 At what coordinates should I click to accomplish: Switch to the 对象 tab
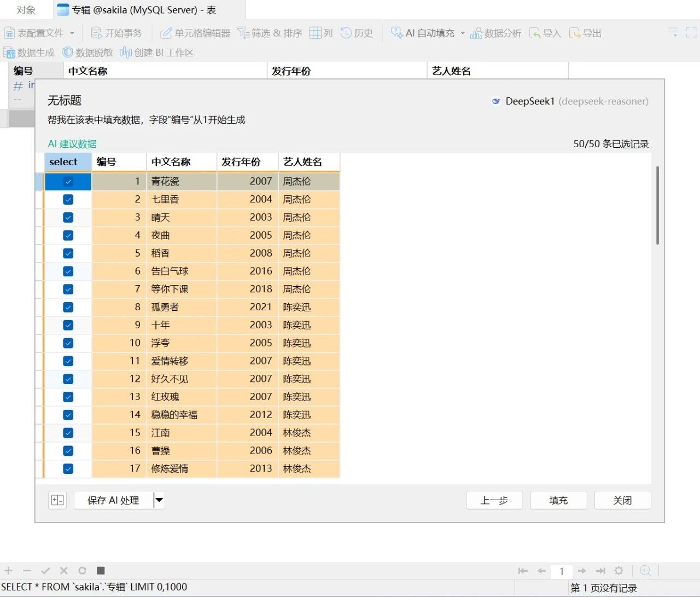[x=26, y=10]
